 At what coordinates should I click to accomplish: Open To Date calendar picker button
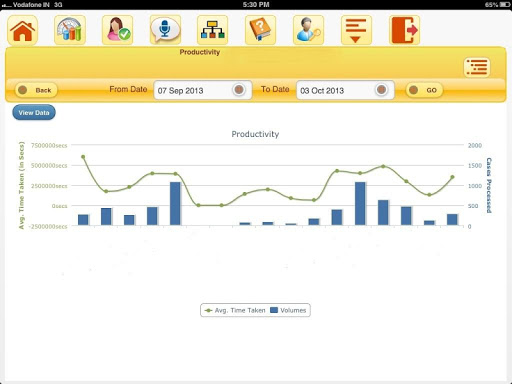(x=382, y=90)
